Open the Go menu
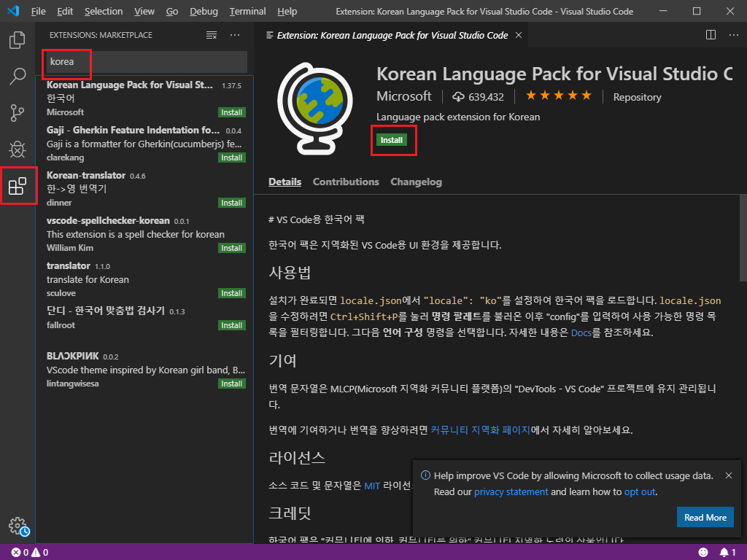Image resolution: width=747 pixels, height=560 pixels. pos(172,12)
